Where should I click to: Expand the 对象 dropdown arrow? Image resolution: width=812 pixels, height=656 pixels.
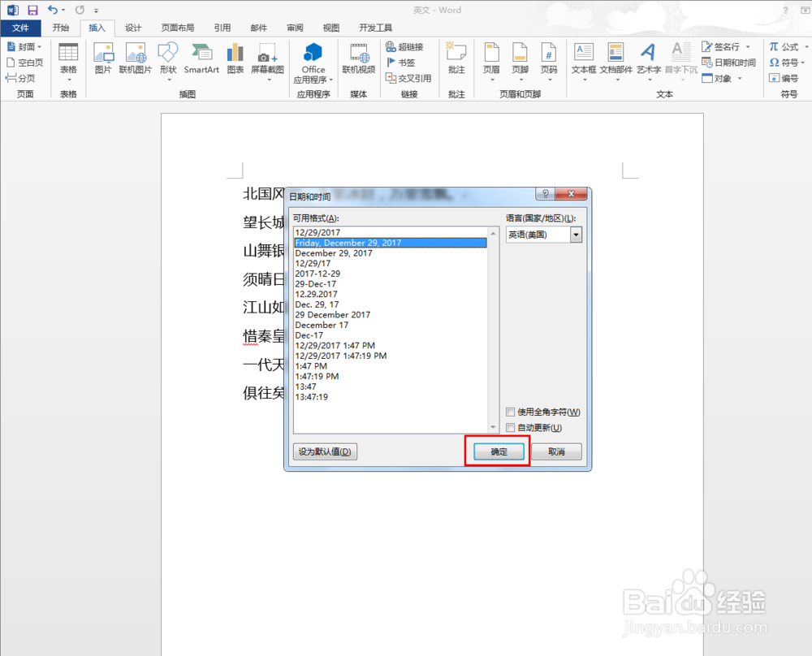click(740, 79)
